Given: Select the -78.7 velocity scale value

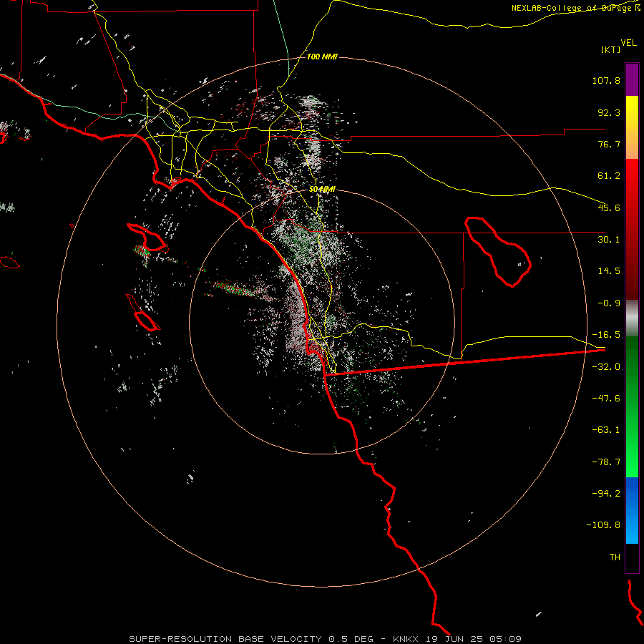Looking at the screenshot, I should click(x=606, y=462).
